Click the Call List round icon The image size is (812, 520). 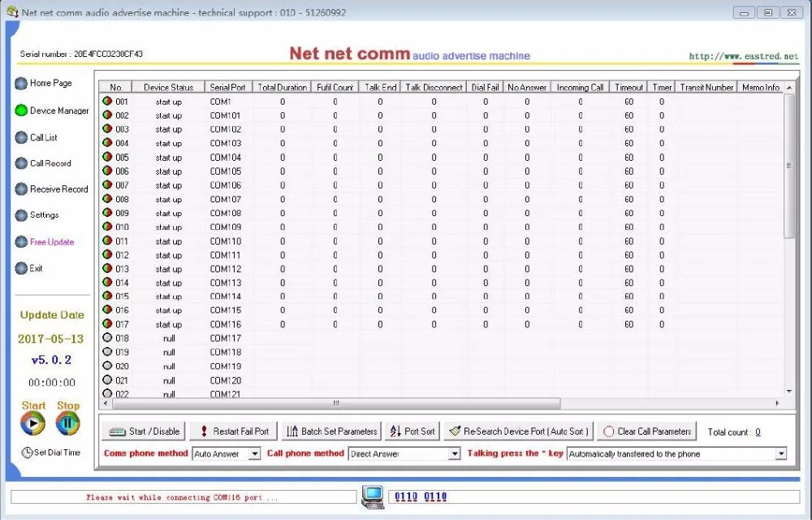coord(21,138)
